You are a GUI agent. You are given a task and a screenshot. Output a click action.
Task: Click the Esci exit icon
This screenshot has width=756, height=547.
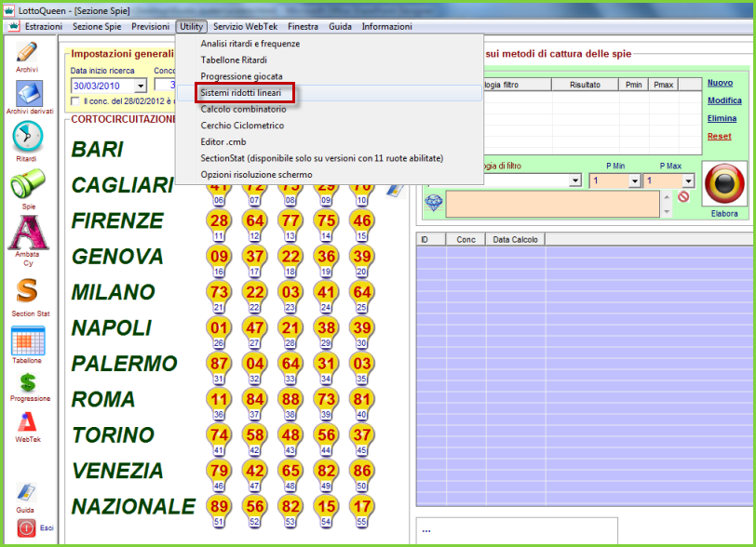pyautogui.click(x=26, y=528)
